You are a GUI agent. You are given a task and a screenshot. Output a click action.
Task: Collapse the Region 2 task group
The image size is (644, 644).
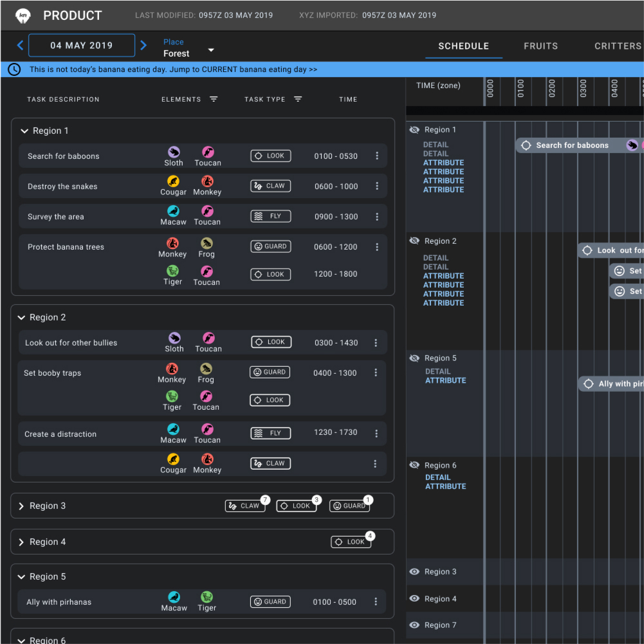[21, 317]
